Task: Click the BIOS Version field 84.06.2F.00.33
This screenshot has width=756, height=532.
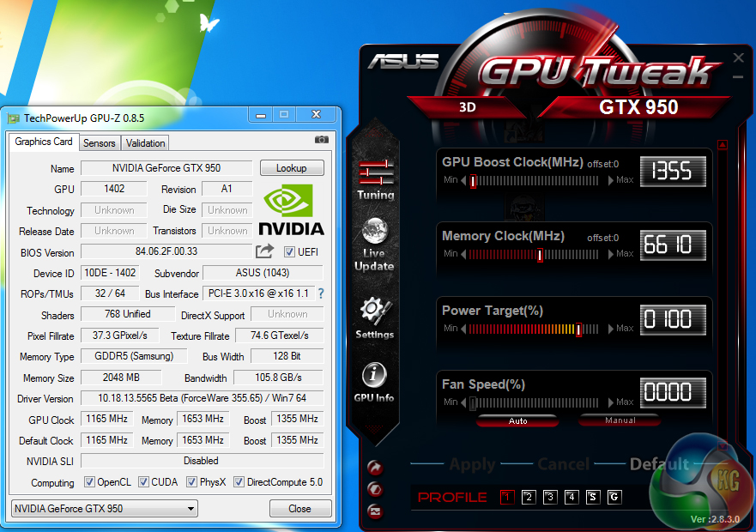Action: (x=166, y=251)
